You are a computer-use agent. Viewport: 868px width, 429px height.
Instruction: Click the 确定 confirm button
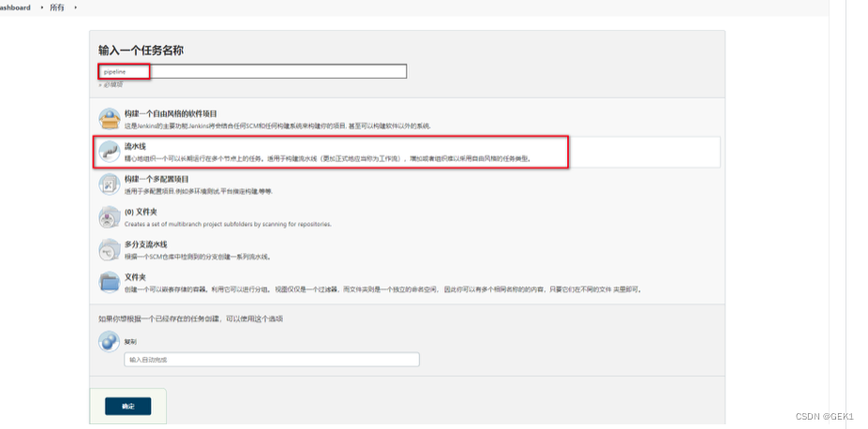tap(127, 407)
